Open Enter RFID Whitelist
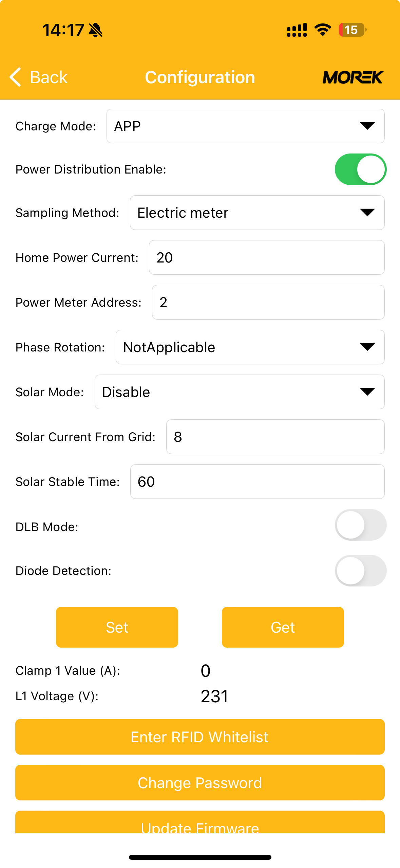The width and height of the screenshot is (400, 868). pyautogui.click(x=200, y=737)
